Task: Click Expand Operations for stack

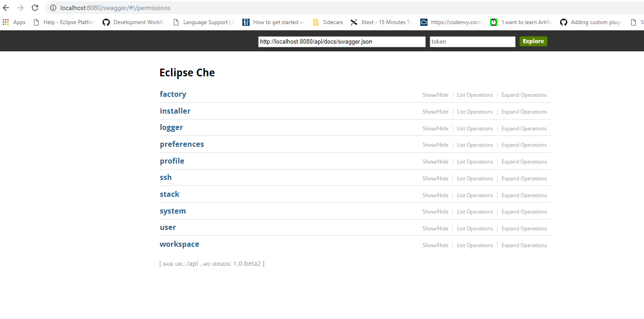Action: 524,195
